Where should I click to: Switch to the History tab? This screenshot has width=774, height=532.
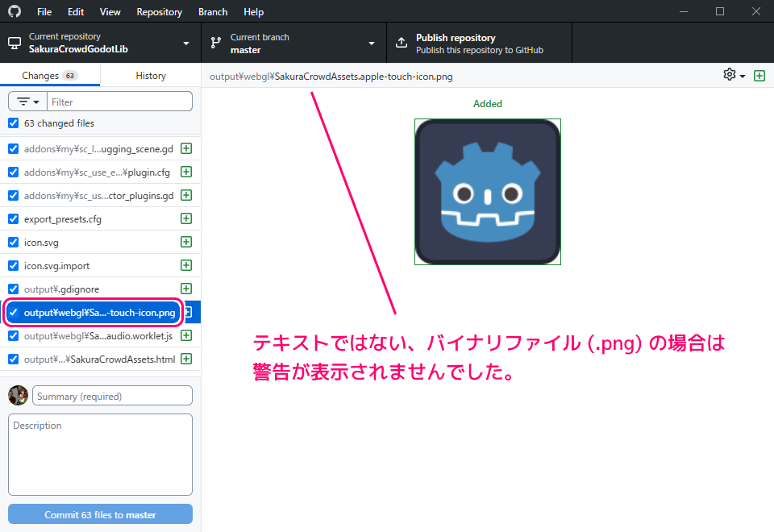tap(151, 76)
